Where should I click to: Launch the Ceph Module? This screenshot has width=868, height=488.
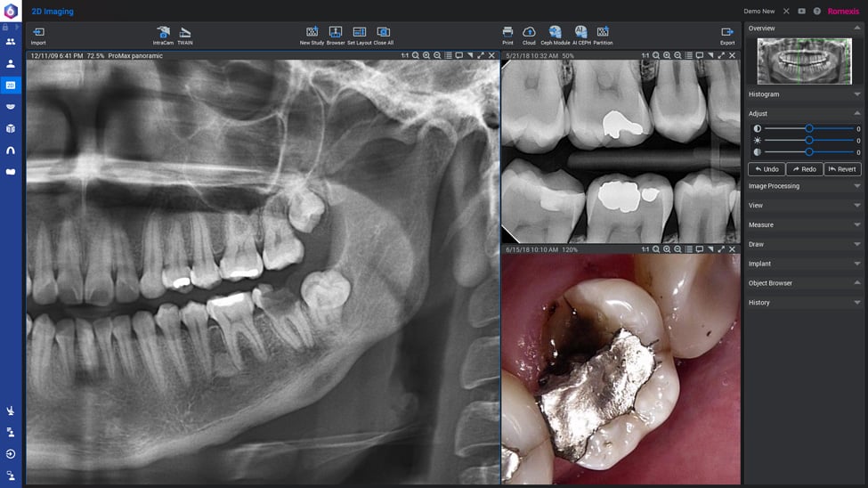[555, 33]
